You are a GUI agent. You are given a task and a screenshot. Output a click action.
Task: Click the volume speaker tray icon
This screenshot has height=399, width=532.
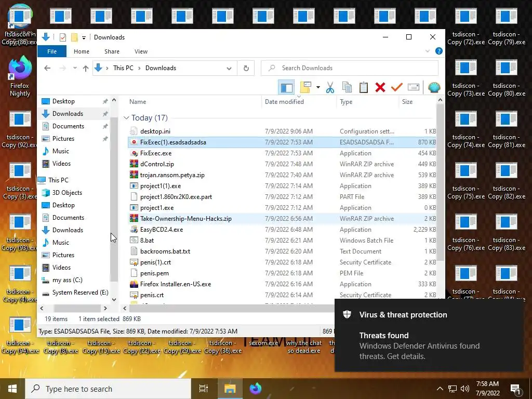(465, 389)
